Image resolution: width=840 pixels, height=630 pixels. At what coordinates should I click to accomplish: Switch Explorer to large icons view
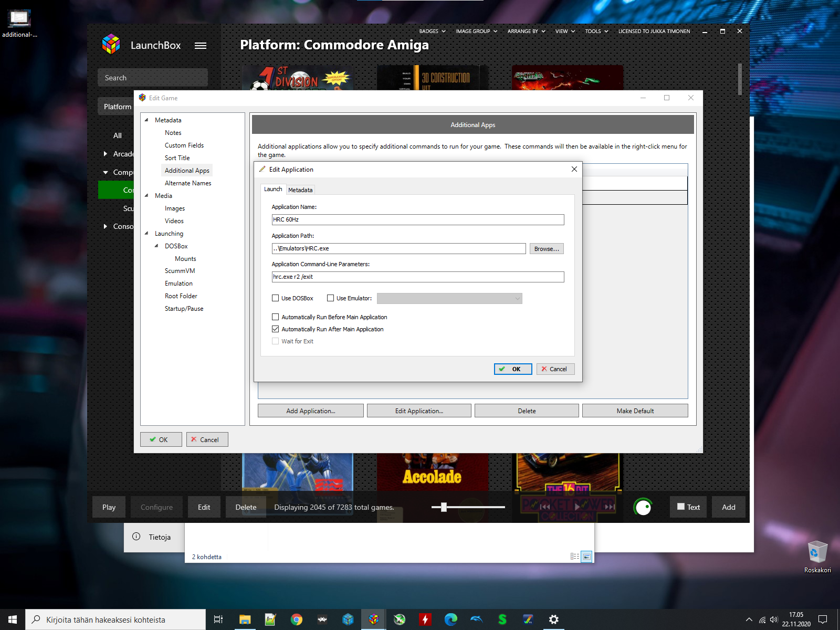click(587, 556)
